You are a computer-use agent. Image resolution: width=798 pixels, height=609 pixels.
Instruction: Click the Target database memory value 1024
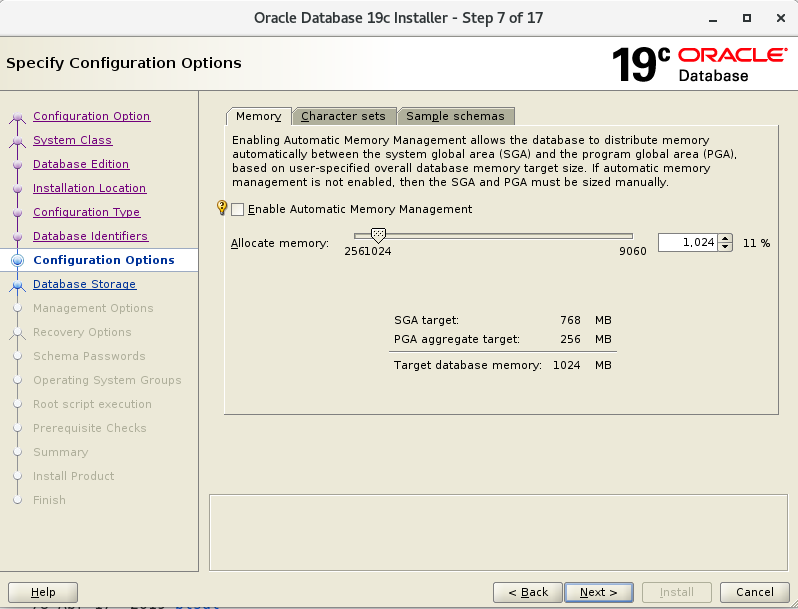[566, 365]
